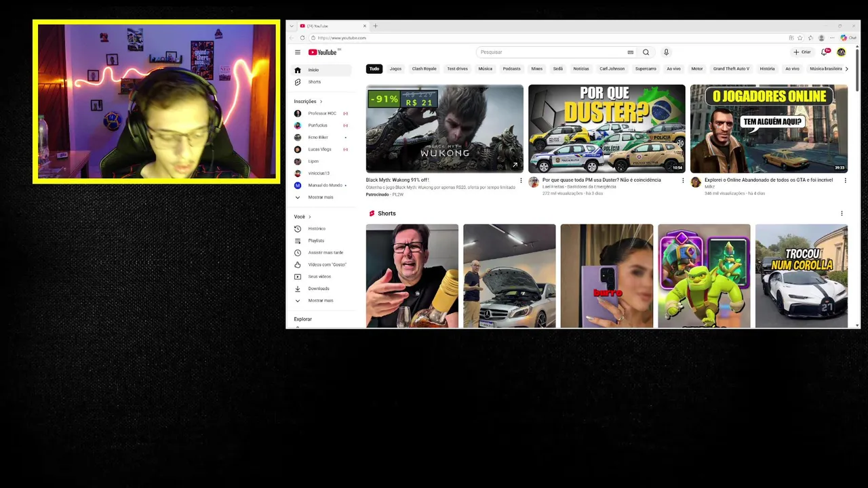The height and width of the screenshot is (488, 868).
Task: Open the YouTube hamburger guide menu
Action: point(297,52)
